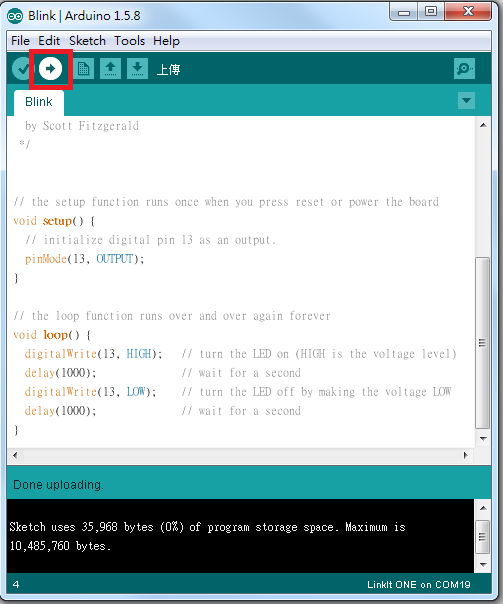Create a new sketch with the page icon
Screen dimensions: 503x604
(84, 69)
